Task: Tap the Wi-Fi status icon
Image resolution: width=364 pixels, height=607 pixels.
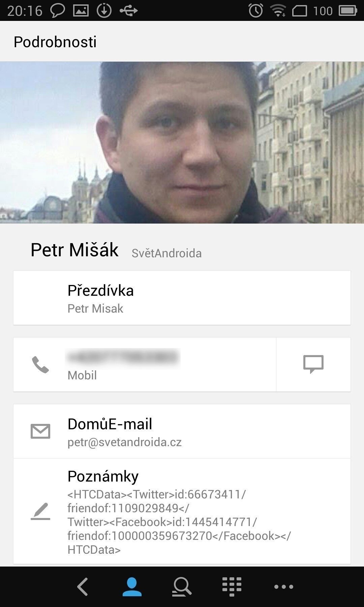Action: coord(278,10)
